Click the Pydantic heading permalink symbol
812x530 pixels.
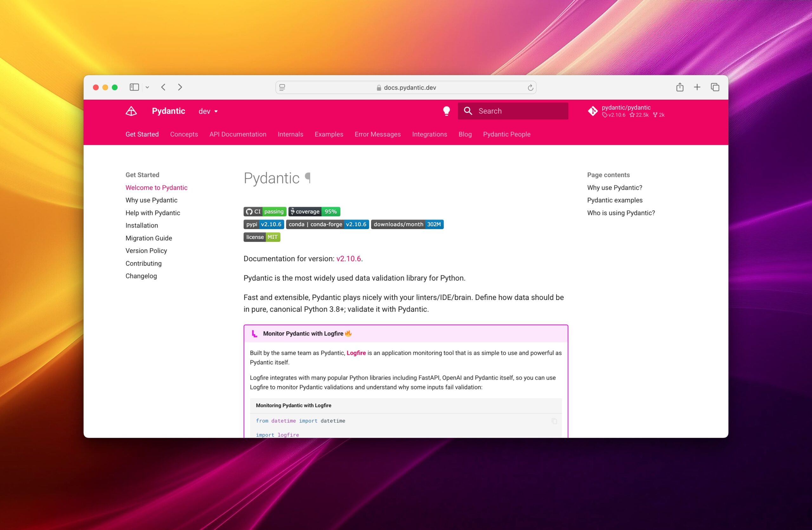coord(308,178)
